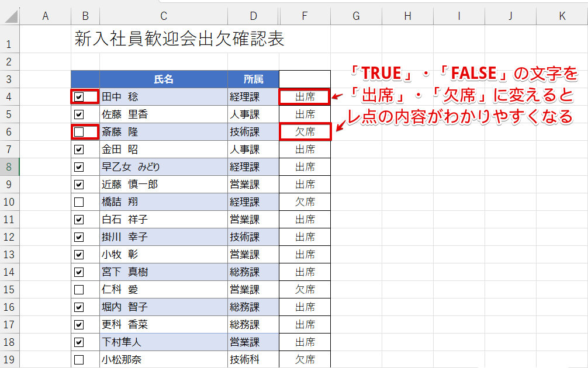588x368 pixels.
Task: Click the Select All corner triangle
Action: point(10,16)
